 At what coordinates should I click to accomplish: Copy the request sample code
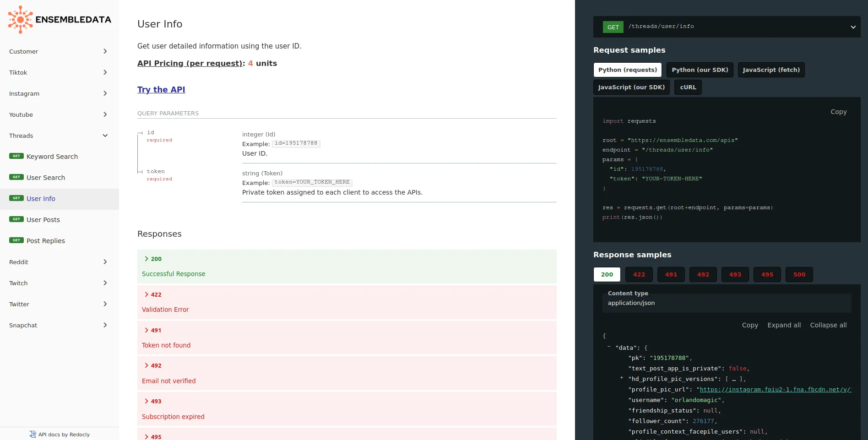pos(839,112)
